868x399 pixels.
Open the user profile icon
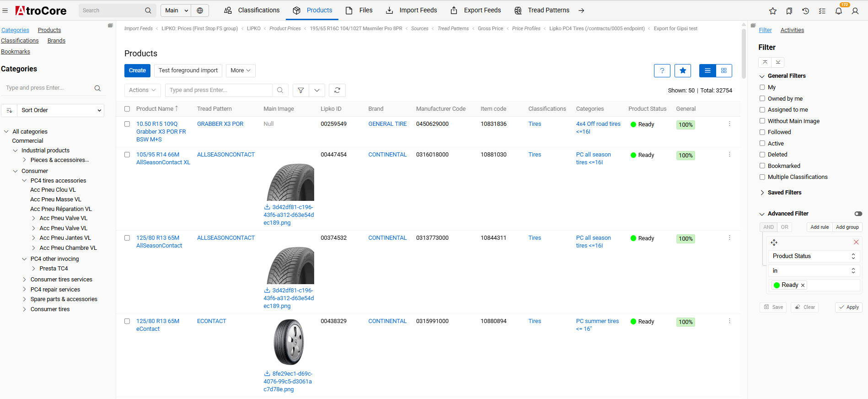[x=855, y=11]
